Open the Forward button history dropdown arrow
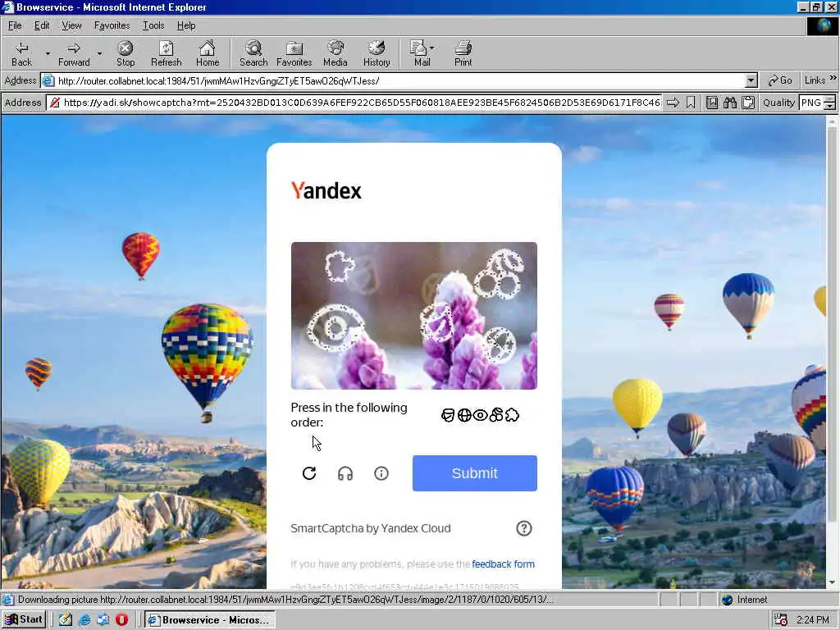840x630 pixels. coord(99,53)
